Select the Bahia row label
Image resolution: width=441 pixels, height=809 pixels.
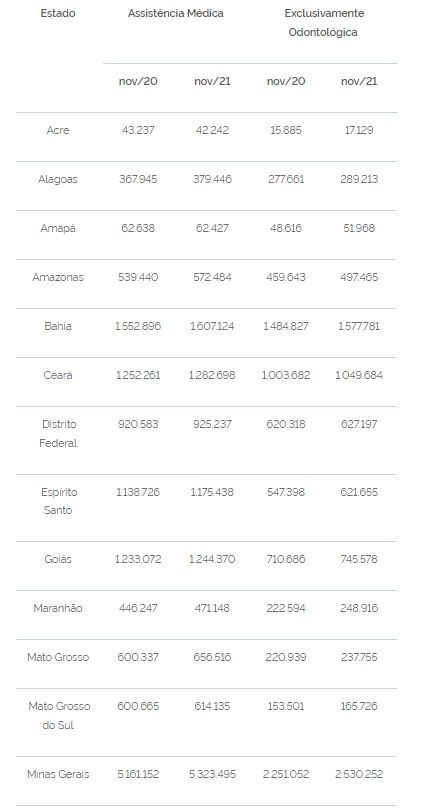pos(58,327)
